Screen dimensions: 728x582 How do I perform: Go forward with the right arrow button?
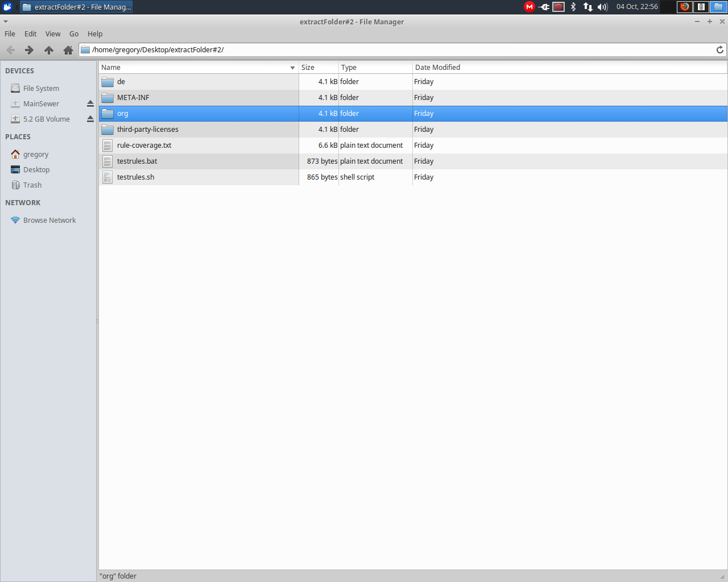coord(29,50)
